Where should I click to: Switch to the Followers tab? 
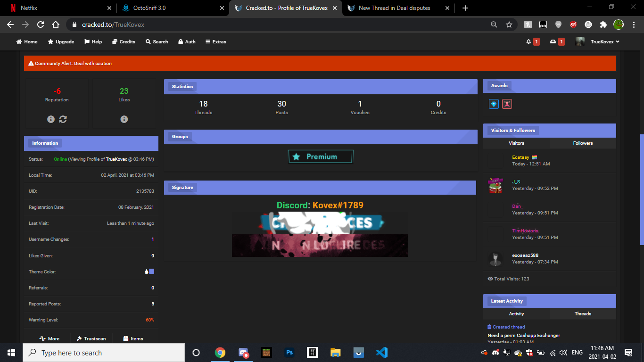[583, 143]
